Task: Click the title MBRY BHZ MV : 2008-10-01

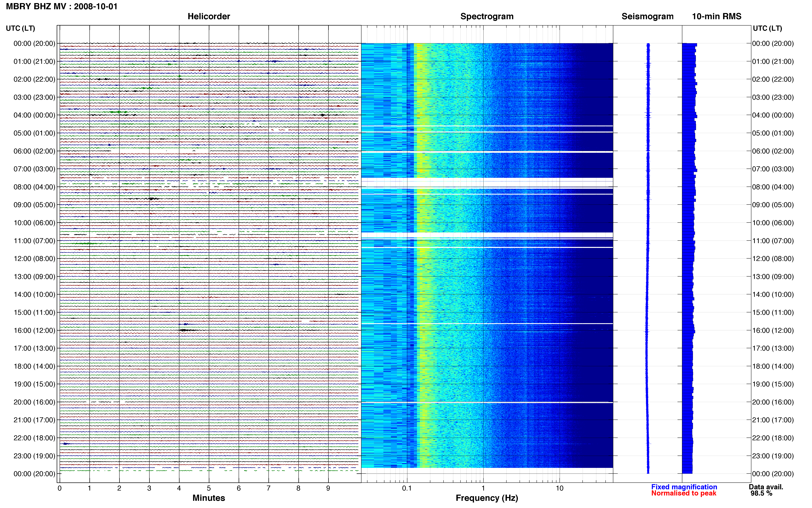Action: 62,6
